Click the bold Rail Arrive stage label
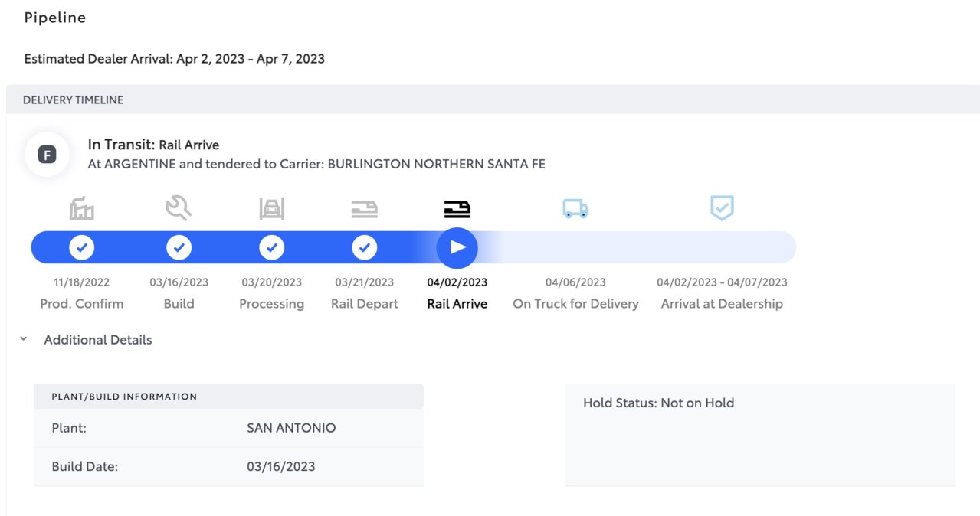This screenshot has height=516, width=980. tap(457, 304)
